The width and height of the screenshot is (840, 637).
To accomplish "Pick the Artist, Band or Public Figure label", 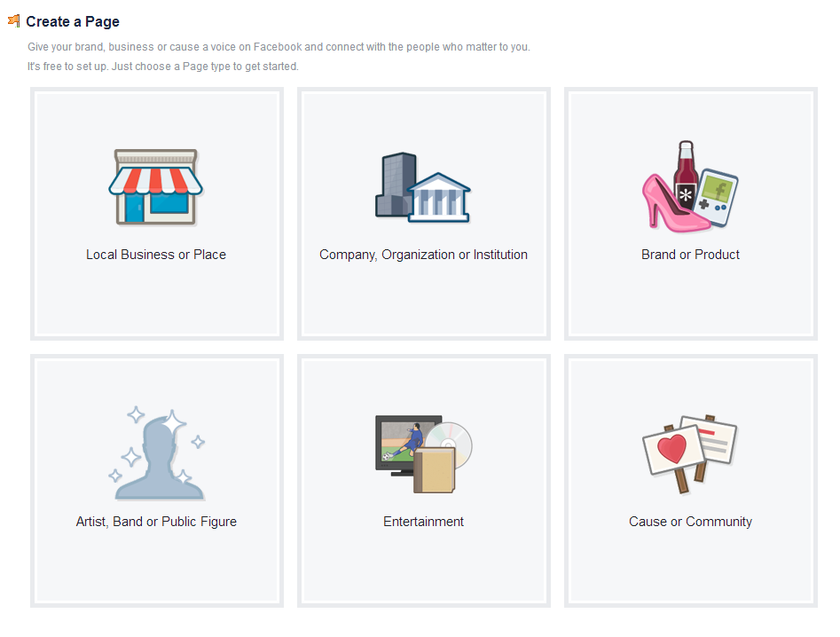I will click(156, 522).
